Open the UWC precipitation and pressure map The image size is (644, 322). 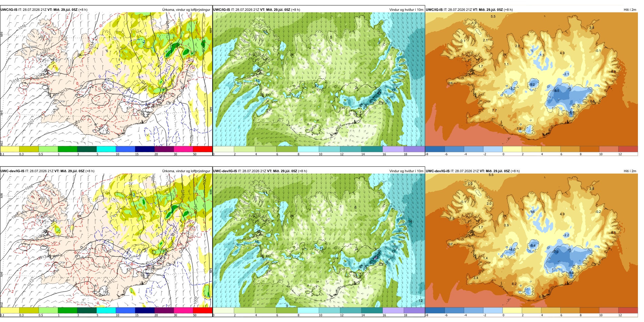click(106, 79)
